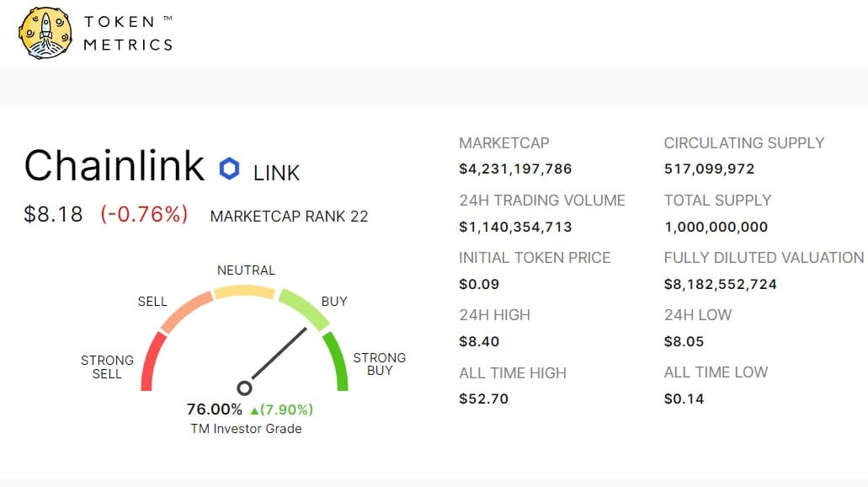Click the LINK ticker symbol
Screen dimensions: 868x487
click(276, 173)
